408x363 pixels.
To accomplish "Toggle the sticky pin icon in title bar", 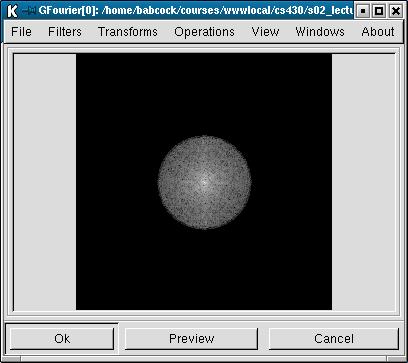I will click(29, 11).
